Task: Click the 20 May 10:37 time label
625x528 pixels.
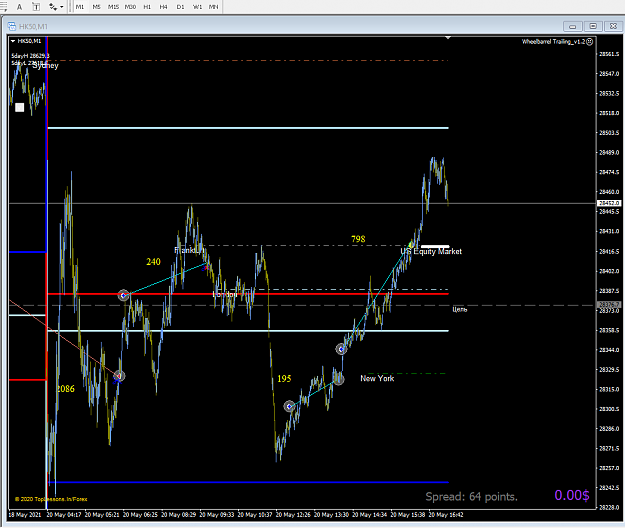Action: 255,515
